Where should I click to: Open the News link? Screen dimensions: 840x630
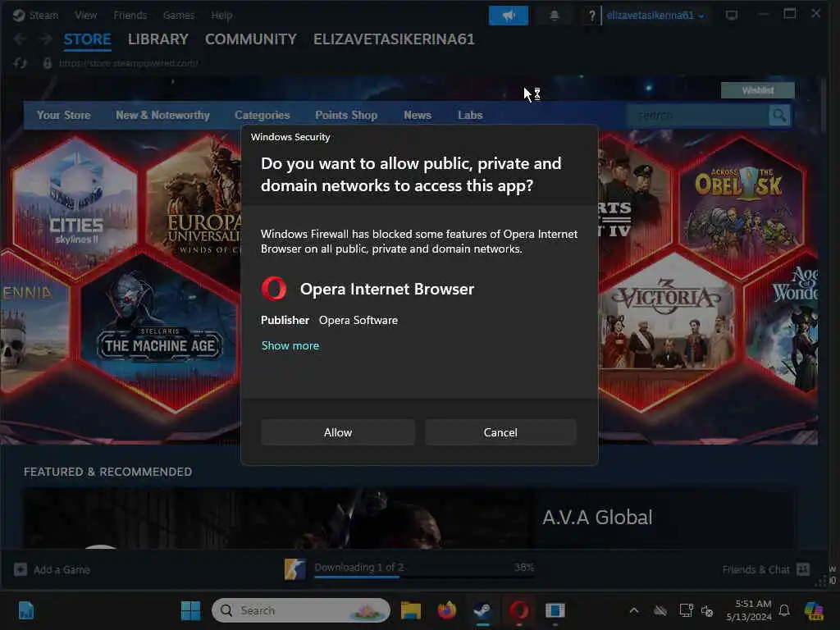point(418,115)
